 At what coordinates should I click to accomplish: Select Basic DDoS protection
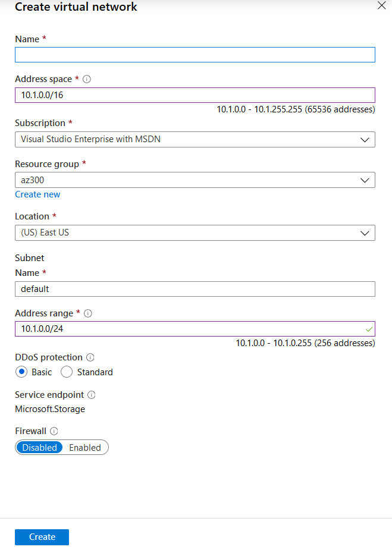[x=21, y=372]
